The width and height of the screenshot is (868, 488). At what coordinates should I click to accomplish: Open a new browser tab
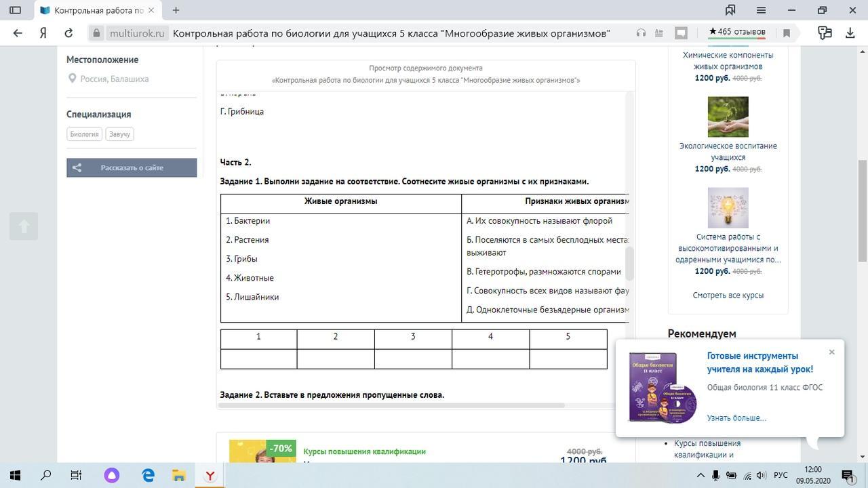pos(176,10)
